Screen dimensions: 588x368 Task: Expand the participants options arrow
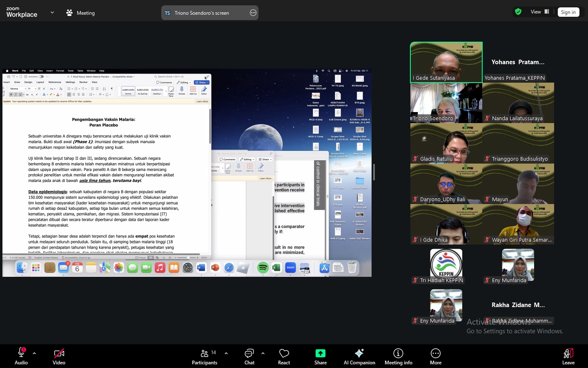pyautogui.click(x=226, y=353)
